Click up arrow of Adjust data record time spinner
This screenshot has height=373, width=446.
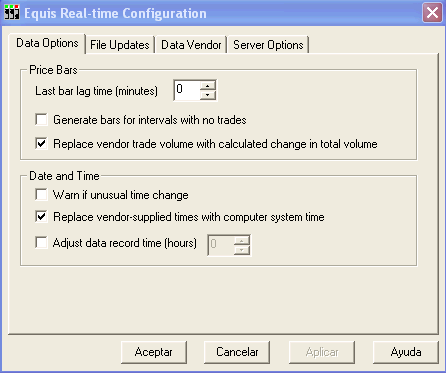[x=242, y=241]
